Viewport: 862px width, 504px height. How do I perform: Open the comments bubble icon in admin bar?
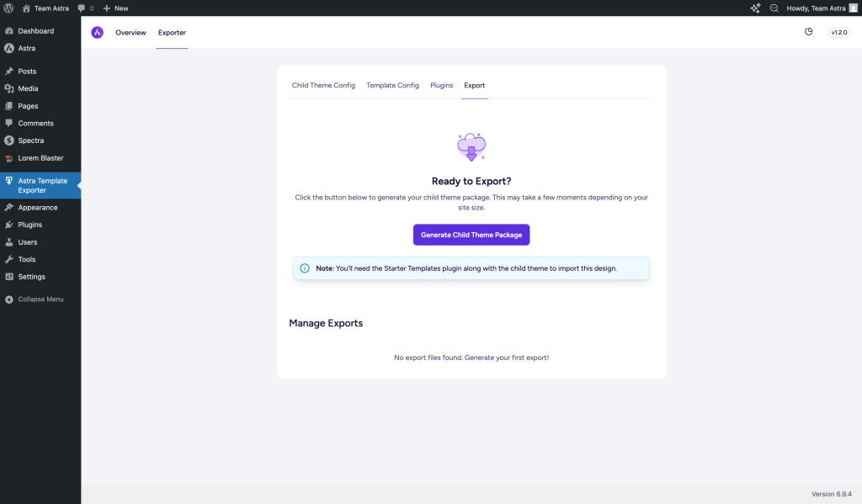[82, 8]
